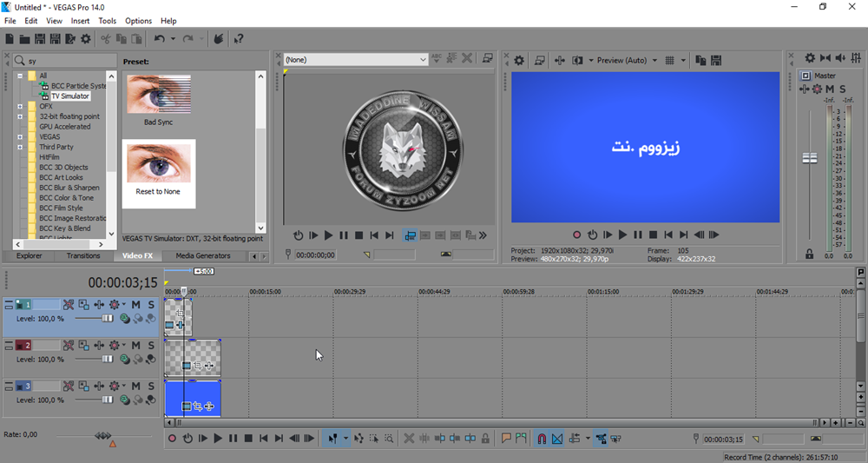The width and height of the screenshot is (868, 463).
Task: Delete selection with the X icon
Action: (x=409, y=439)
